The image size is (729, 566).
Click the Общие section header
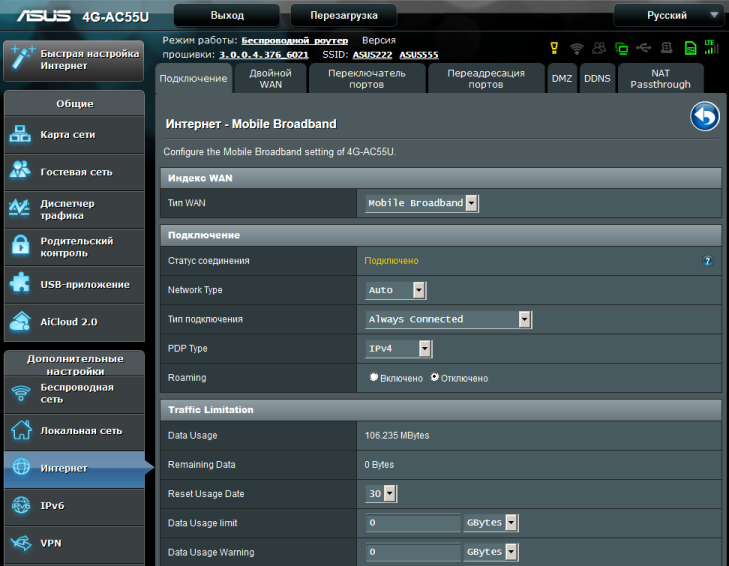74,103
